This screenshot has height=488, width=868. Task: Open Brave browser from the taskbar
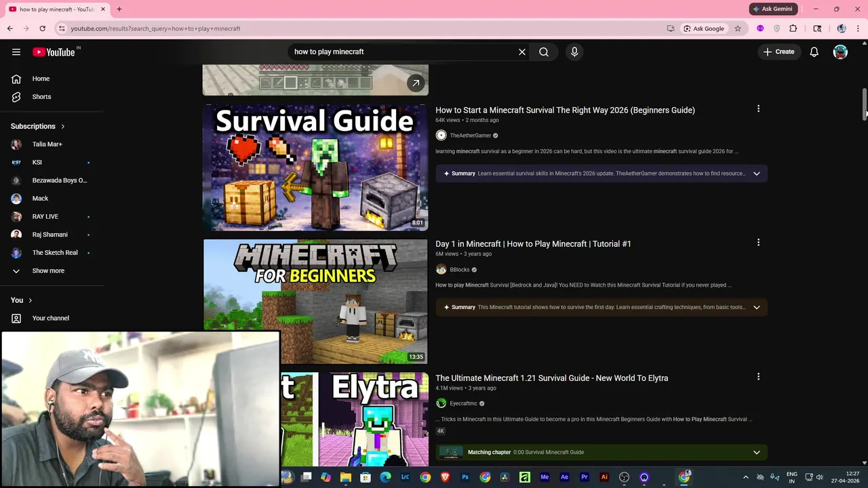point(446,477)
